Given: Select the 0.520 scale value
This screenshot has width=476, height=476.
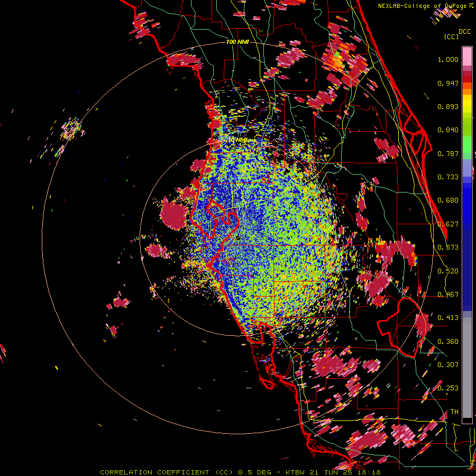Looking at the screenshot, I should pyautogui.click(x=448, y=271).
